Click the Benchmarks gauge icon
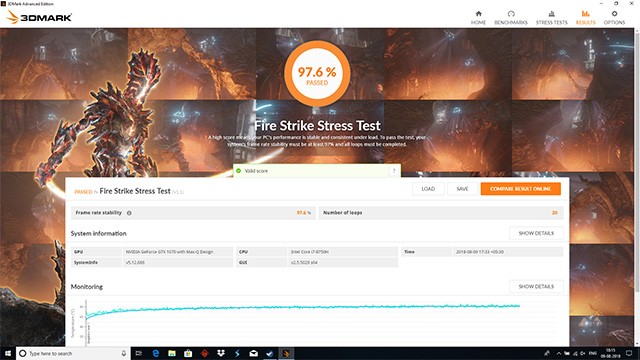 pyautogui.click(x=511, y=14)
